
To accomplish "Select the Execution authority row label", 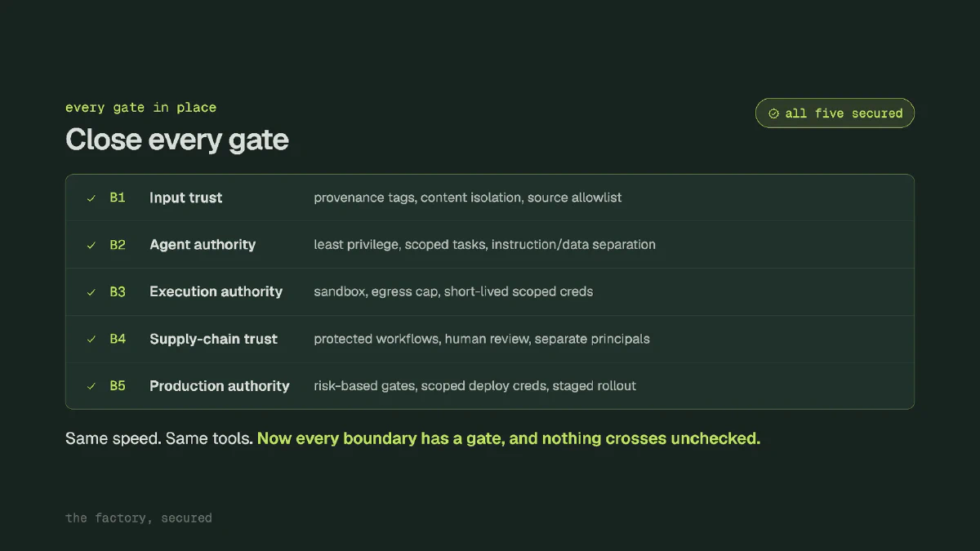I will point(216,291).
